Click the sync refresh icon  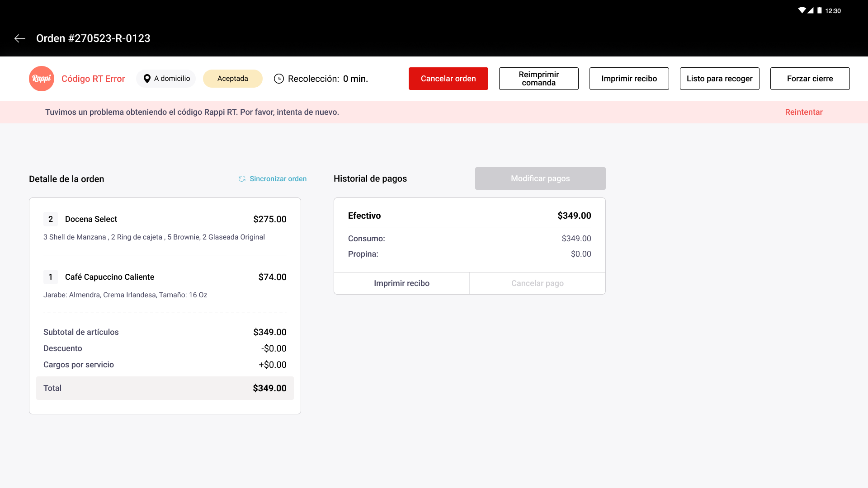[242, 179]
